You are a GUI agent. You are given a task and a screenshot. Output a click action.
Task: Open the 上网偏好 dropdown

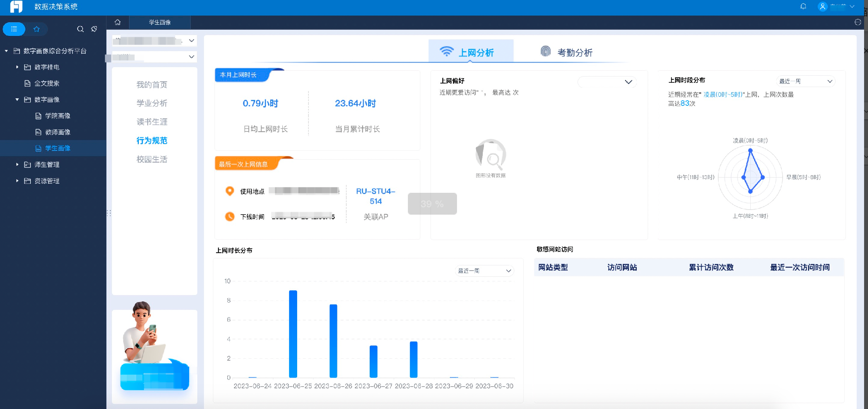point(607,82)
